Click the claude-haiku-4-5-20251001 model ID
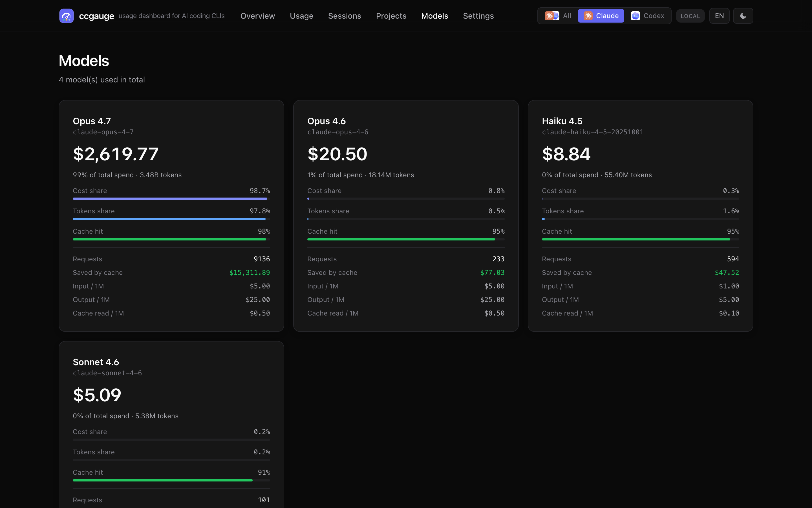 (x=593, y=132)
